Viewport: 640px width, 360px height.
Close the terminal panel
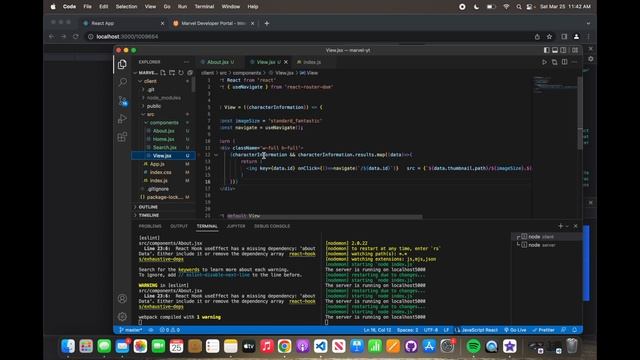click(x=576, y=226)
